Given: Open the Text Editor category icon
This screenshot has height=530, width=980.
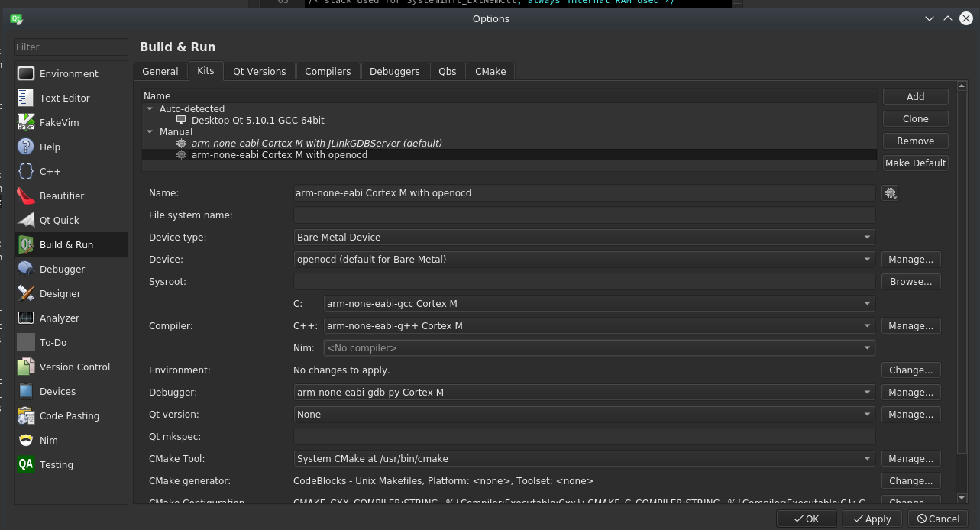Looking at the screenshot, I should coord(26,98).
